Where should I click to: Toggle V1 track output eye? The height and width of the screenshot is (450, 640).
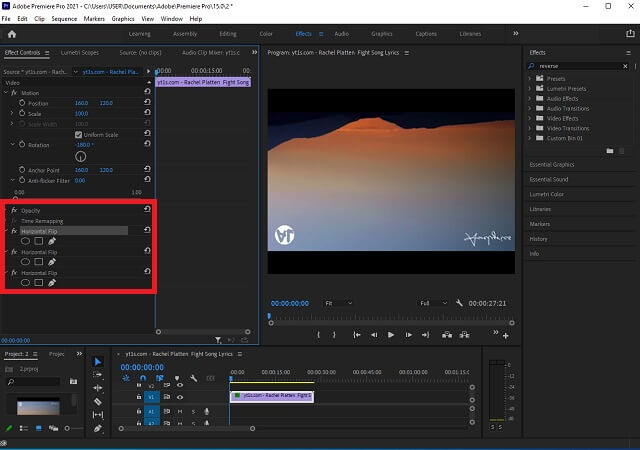(180, 397)
